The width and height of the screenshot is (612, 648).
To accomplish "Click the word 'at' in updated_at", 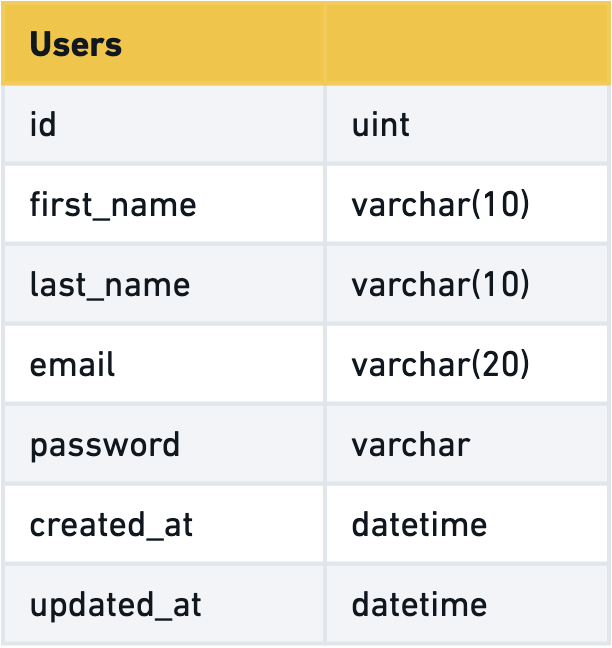I will (187, 605).
